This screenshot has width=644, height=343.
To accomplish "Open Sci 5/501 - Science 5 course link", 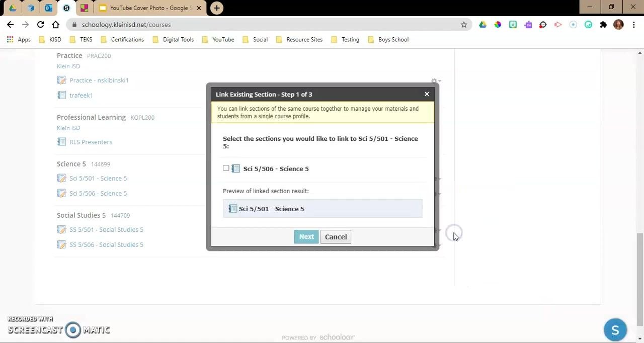I will [x=98, y=178].
